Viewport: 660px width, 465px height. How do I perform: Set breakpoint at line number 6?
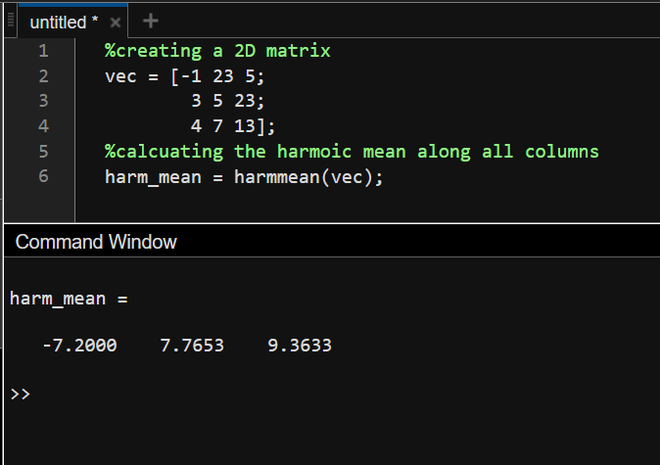[x=42, y=177]
